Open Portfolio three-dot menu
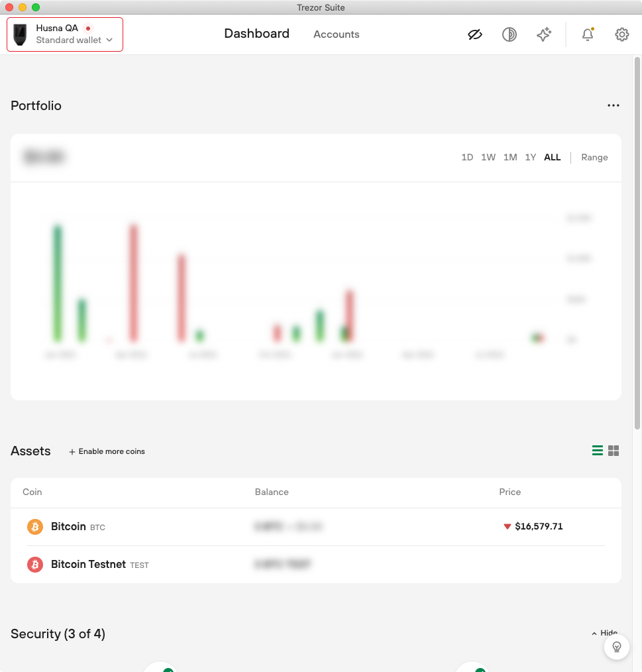Screen dimensions: 642x672 click(x=614, y=105)
